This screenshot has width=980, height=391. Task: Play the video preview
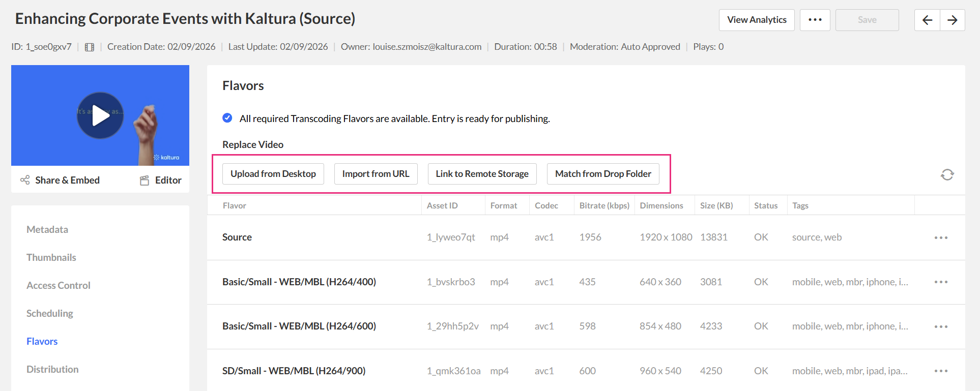[x=100, y=115]
